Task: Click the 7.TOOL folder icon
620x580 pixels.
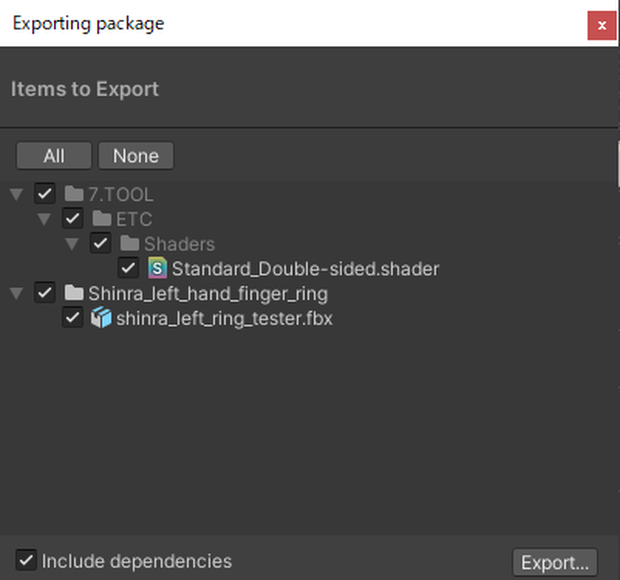Action: [74, 194]
